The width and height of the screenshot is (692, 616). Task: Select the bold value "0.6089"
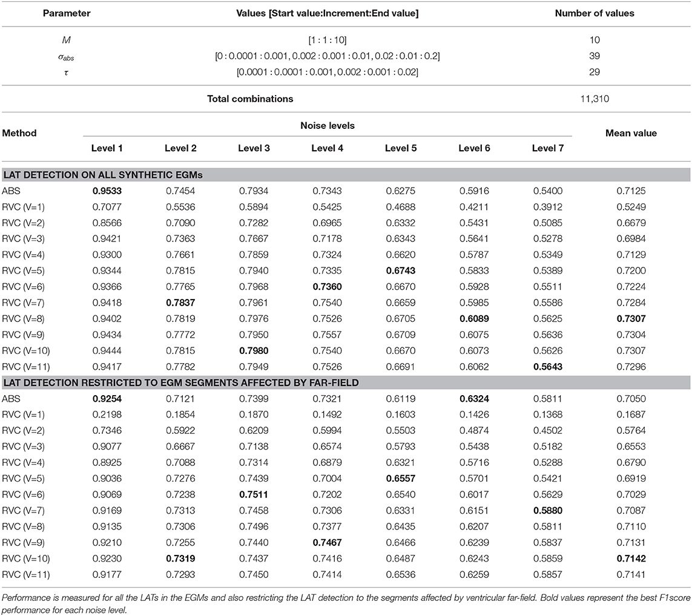coord(475,319)
